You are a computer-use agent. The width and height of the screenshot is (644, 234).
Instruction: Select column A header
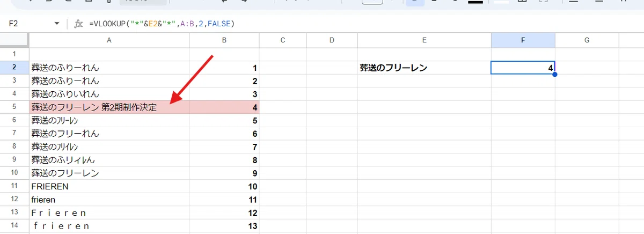(x=109, y=40)
